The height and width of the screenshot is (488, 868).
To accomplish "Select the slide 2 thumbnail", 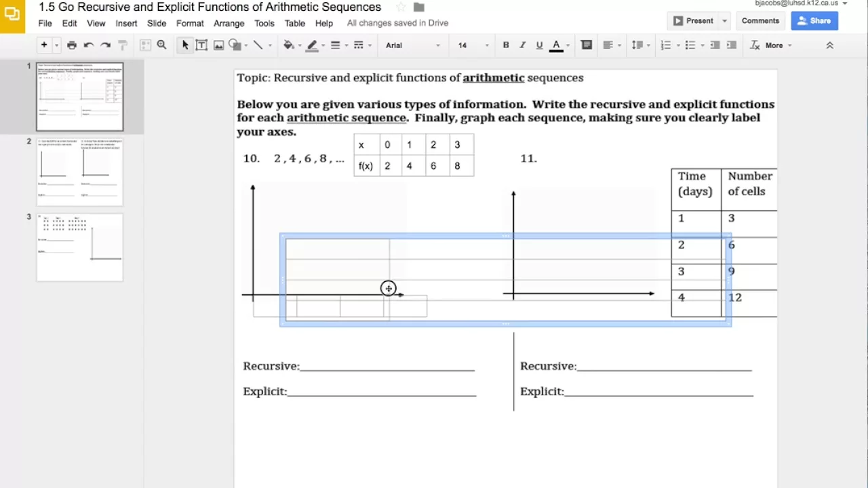I will [80, 172].
